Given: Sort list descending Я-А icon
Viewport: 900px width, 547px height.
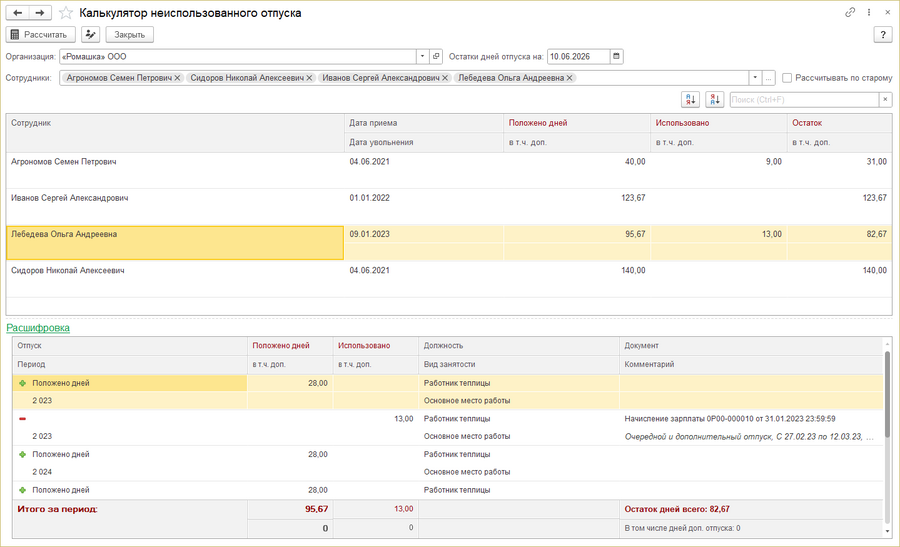Looking at the screenshot, I should 715,99.
